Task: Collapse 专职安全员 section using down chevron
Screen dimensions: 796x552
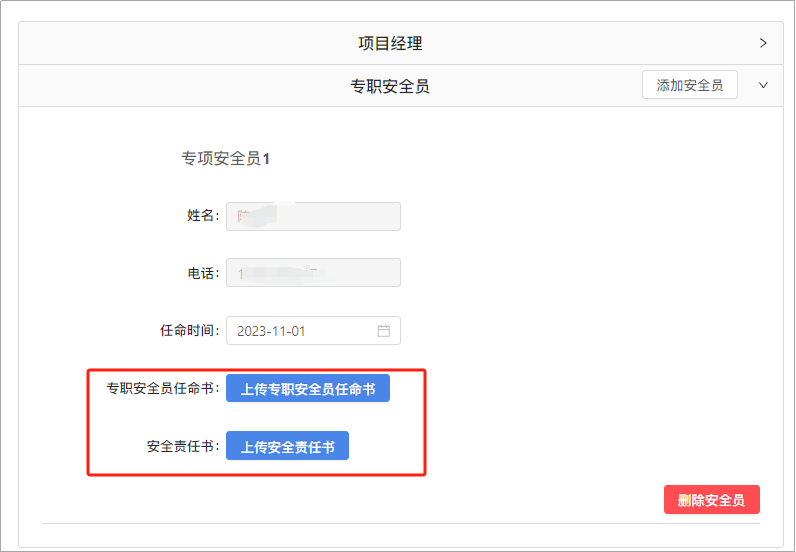Action: tap(763, 85)
